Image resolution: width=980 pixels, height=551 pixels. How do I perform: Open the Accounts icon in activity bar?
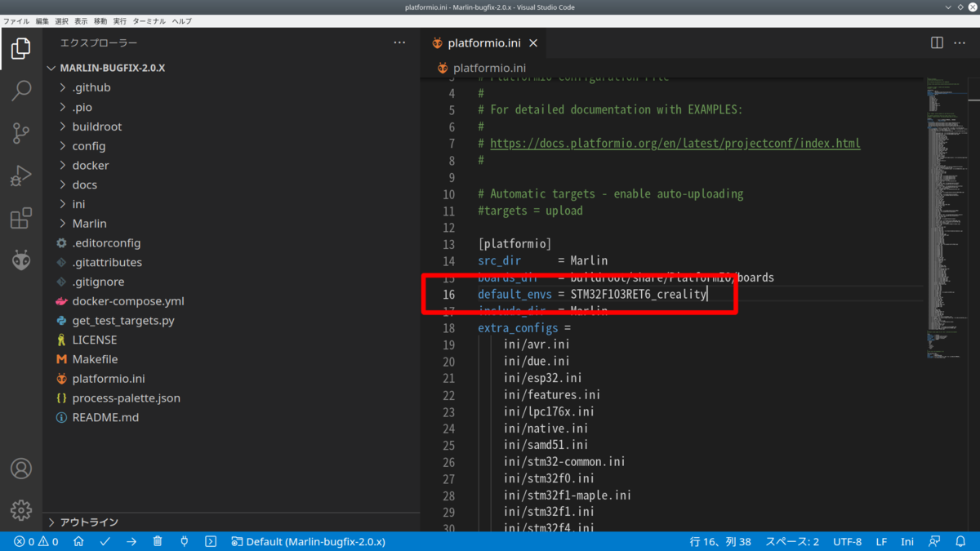21,469
